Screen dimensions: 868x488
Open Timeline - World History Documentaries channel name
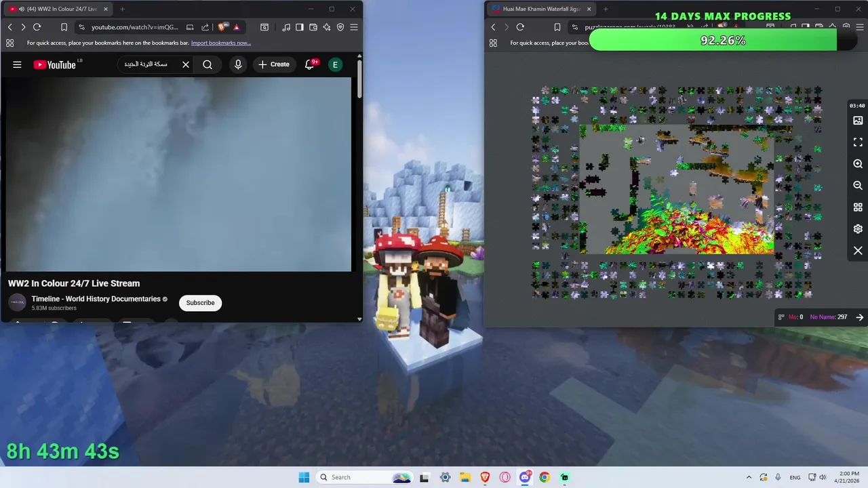96,299
